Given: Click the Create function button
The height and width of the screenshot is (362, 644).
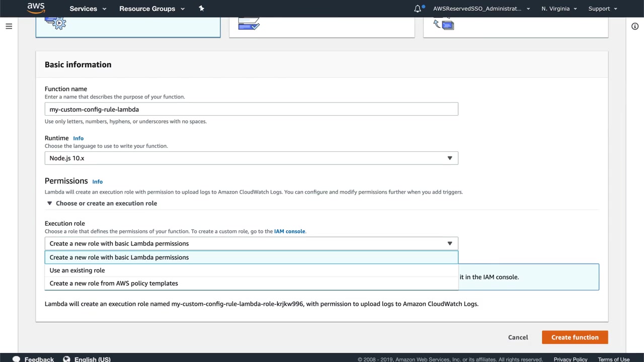Looking at the screenshot, I should [x=575, y=337].
